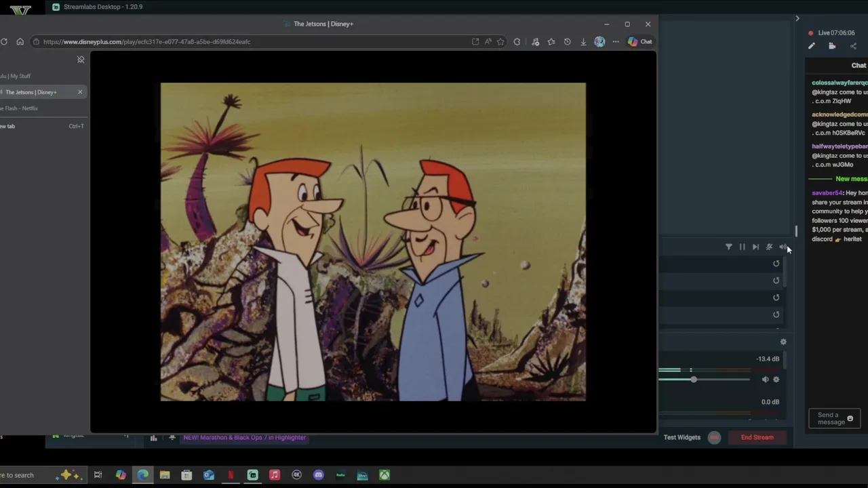868x488 pixels.
Task: Click the Edge home button
Action: pyautogui.click(x=20, y=42)
